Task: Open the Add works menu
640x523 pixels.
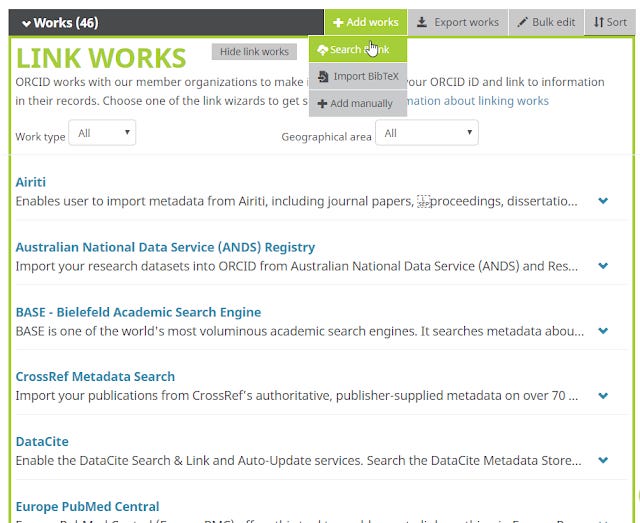Action: [x=366, y=22]
